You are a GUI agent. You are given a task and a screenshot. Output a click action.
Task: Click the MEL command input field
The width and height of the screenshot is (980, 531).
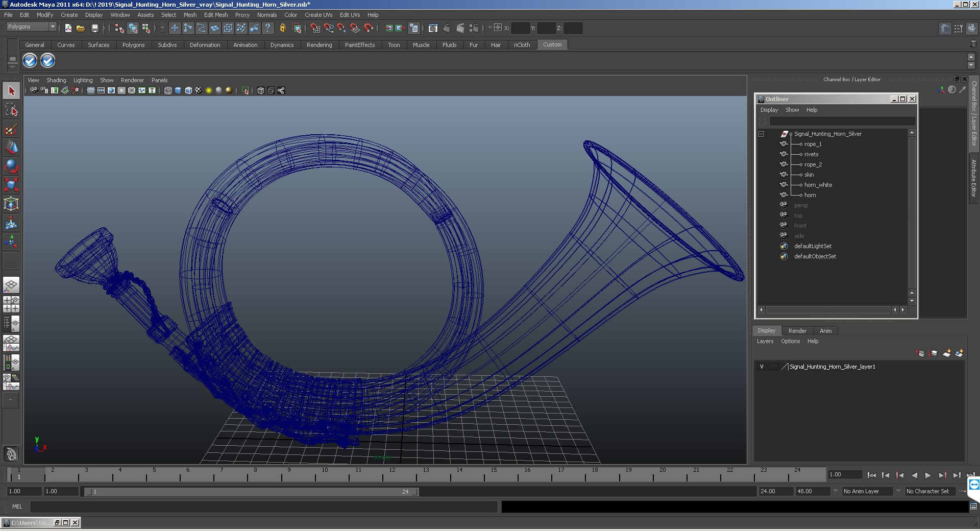tap(263, 506)
